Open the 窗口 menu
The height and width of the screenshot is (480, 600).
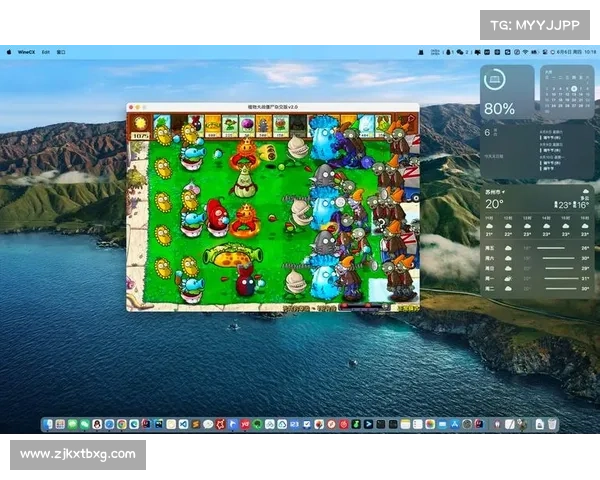click(x=61, y=52)
